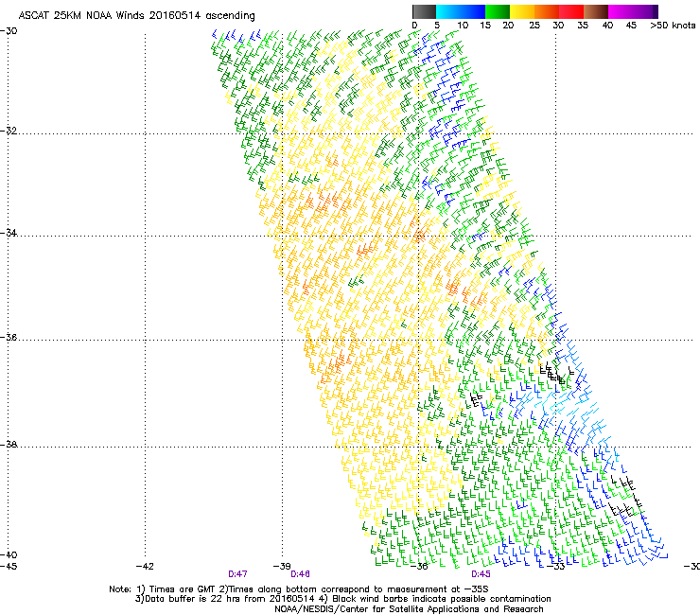This screenshot has height=615, width=700.
Task: Click the '20' legend scale label
Action: pos(508,26)
